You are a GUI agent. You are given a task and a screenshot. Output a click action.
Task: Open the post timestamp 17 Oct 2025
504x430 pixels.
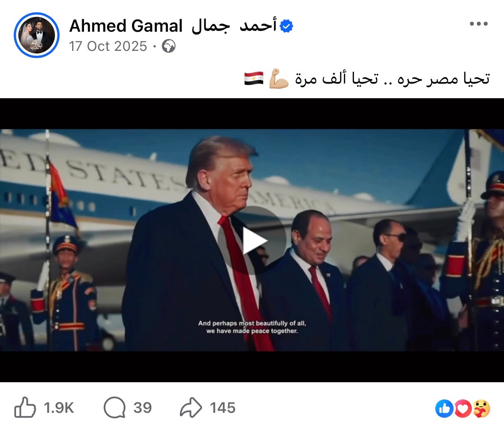click(108, 46)
